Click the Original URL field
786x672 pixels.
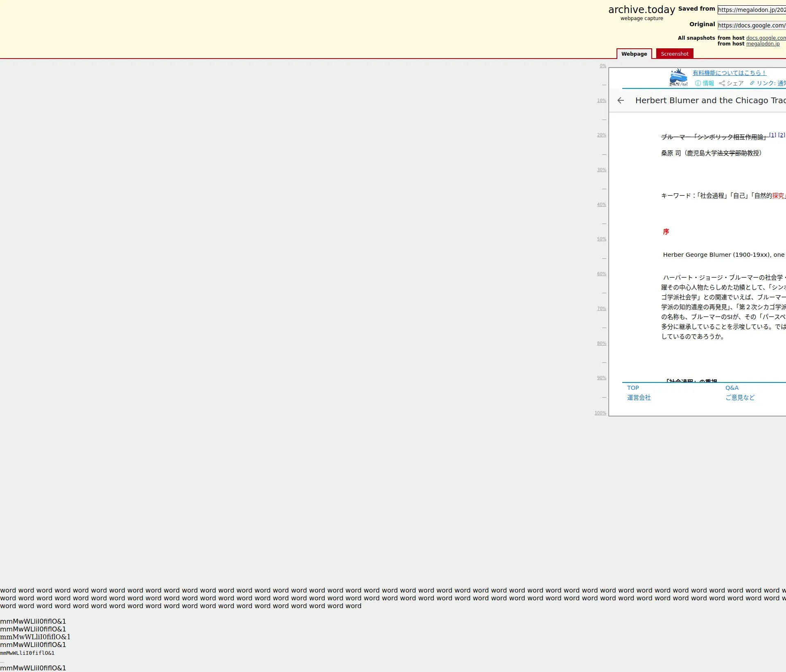(751, 25)
